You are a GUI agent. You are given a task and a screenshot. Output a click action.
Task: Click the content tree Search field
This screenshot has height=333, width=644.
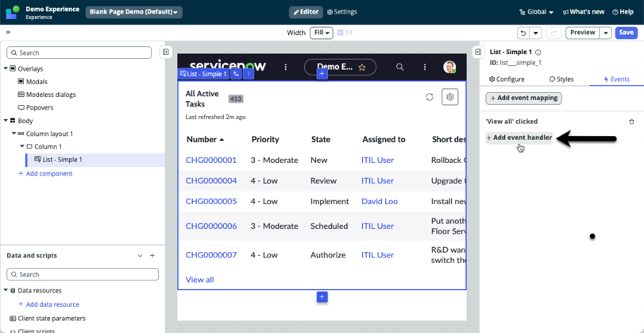[x=79, y=52]
